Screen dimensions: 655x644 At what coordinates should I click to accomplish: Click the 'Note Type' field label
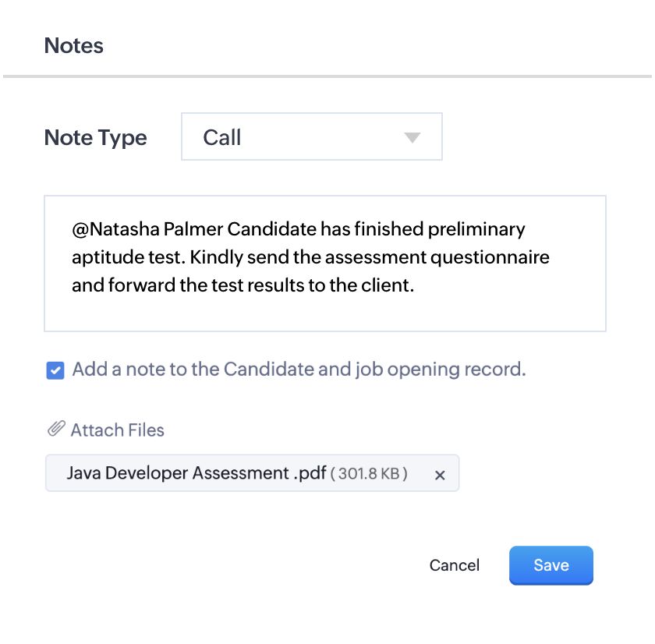click(96, 138)
